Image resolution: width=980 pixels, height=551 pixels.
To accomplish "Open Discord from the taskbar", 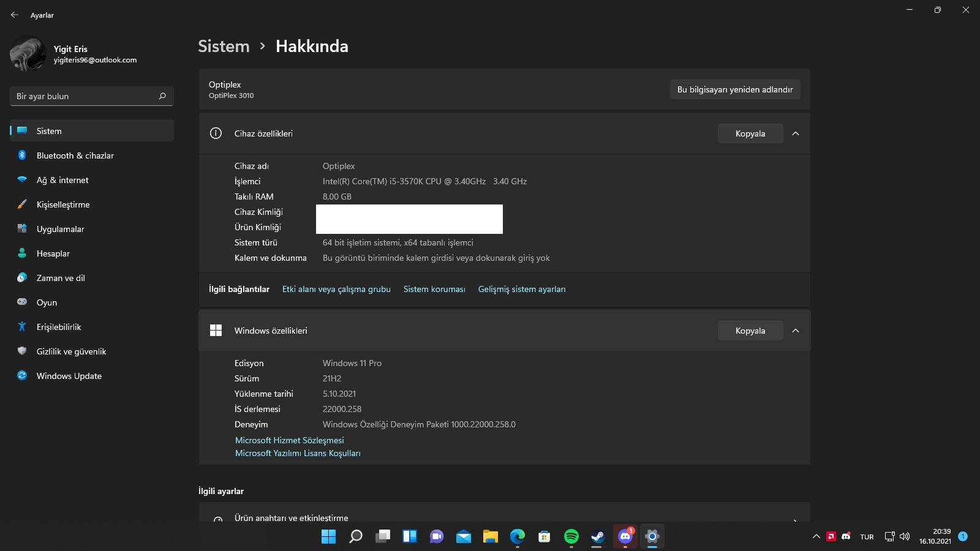I will (x=625, y=537).
